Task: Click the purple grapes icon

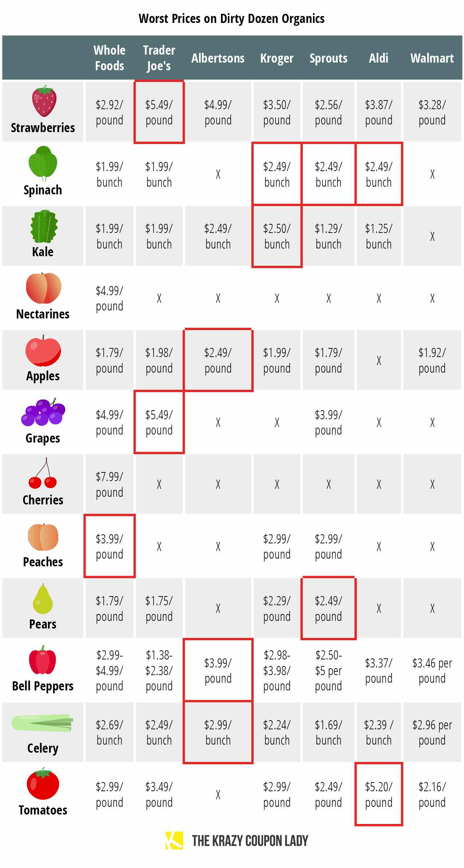Action: click(x=43, y=412)
